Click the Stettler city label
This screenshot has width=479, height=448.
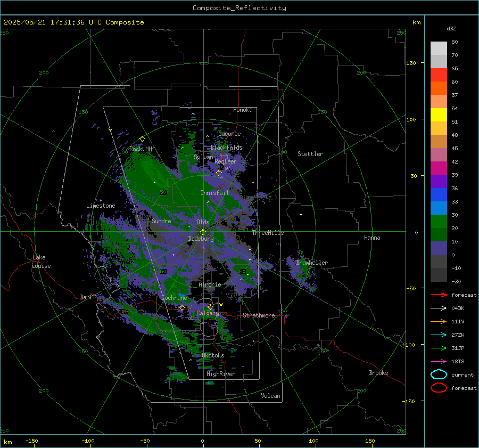[x=310, y=154]
